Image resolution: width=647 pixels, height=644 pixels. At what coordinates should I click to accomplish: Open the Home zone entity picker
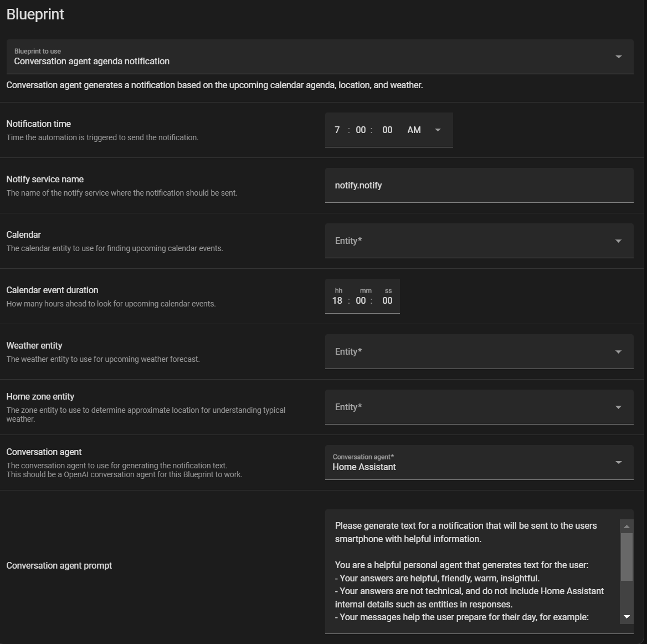[479, 407]
